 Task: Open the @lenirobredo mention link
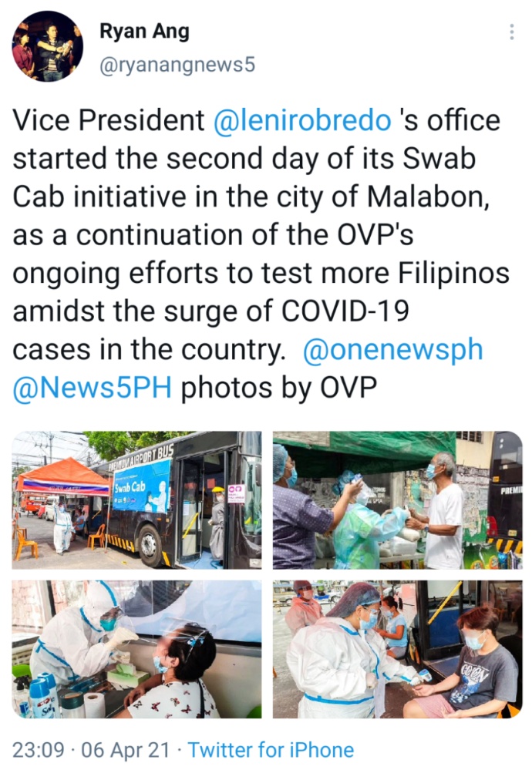pyautogui.click(x=302, y=120)
